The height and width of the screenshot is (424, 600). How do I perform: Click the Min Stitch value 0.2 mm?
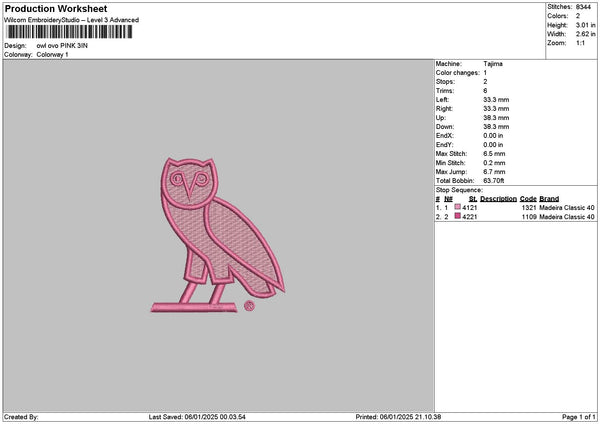[x=494, y=163]
